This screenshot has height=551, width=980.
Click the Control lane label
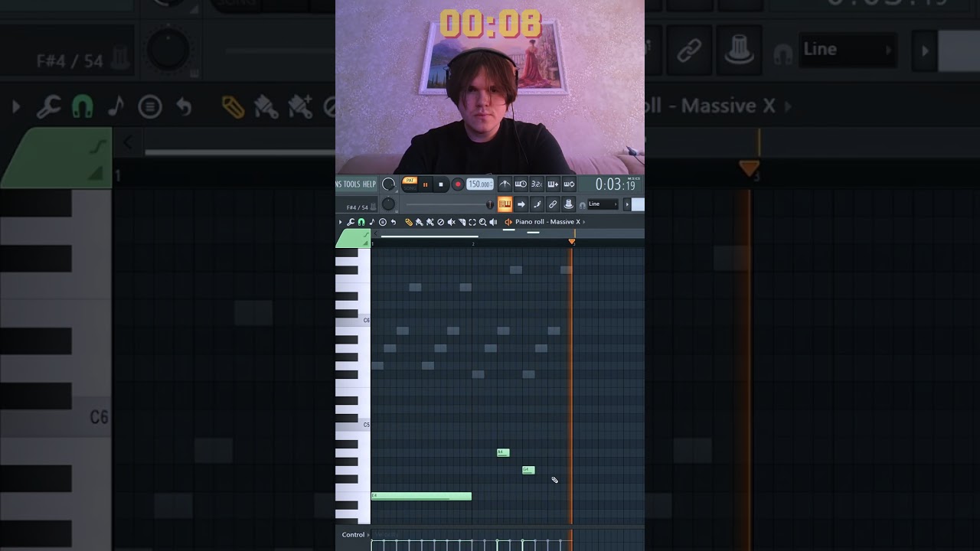click(353, 535)
